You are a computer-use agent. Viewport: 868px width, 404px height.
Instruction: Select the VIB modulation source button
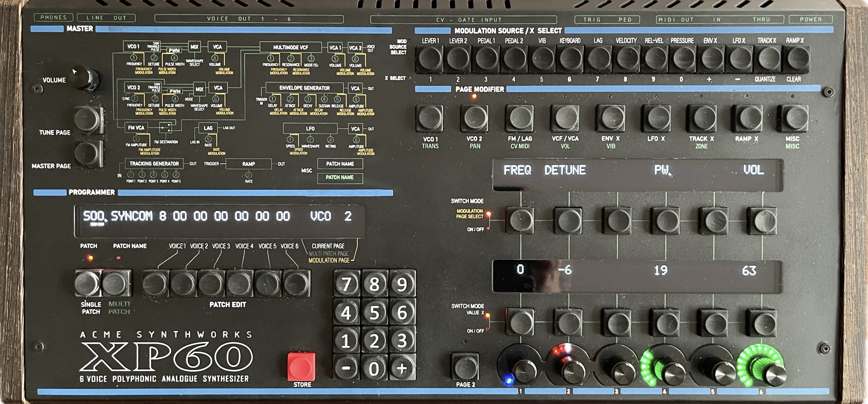click(x=542, y=59)
